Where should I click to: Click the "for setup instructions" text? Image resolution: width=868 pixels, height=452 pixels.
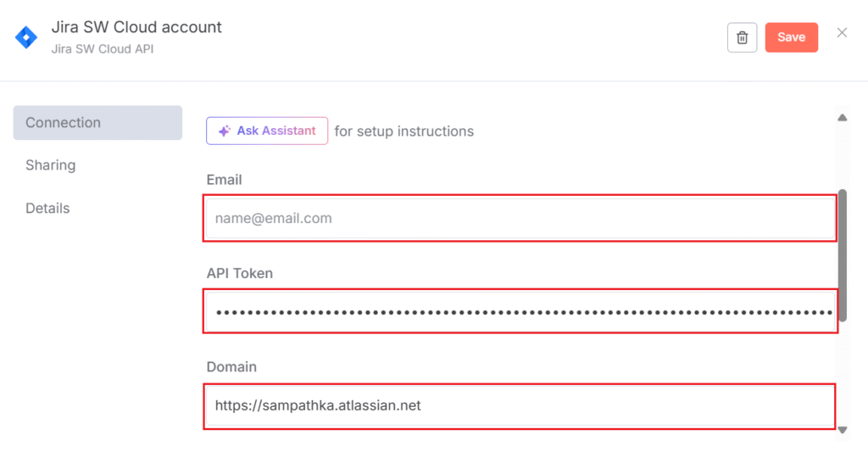(x=404, y=131)
